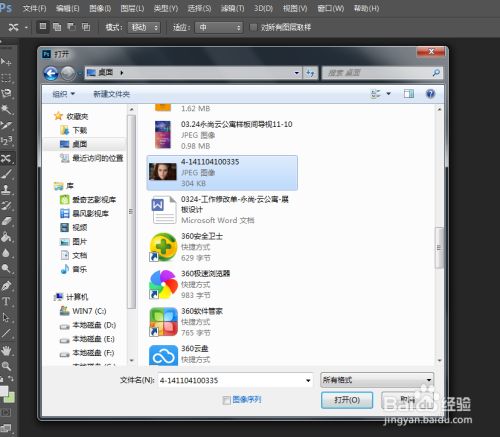This screenshot has width=500, height=437.
Task: Open the Window menu
Action: (330, 8)
